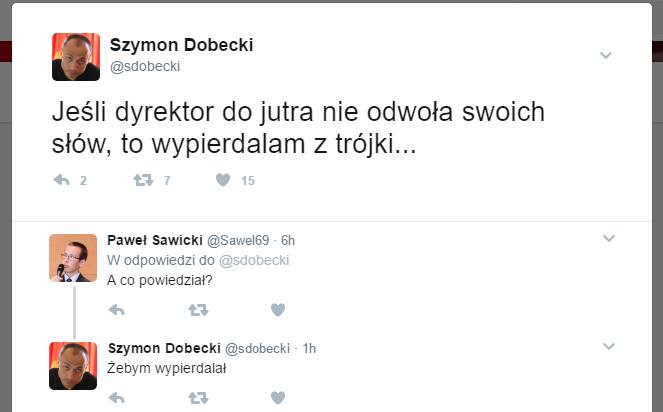Open options chevron on the last reply
663x412 pixels.
point(607,347)
